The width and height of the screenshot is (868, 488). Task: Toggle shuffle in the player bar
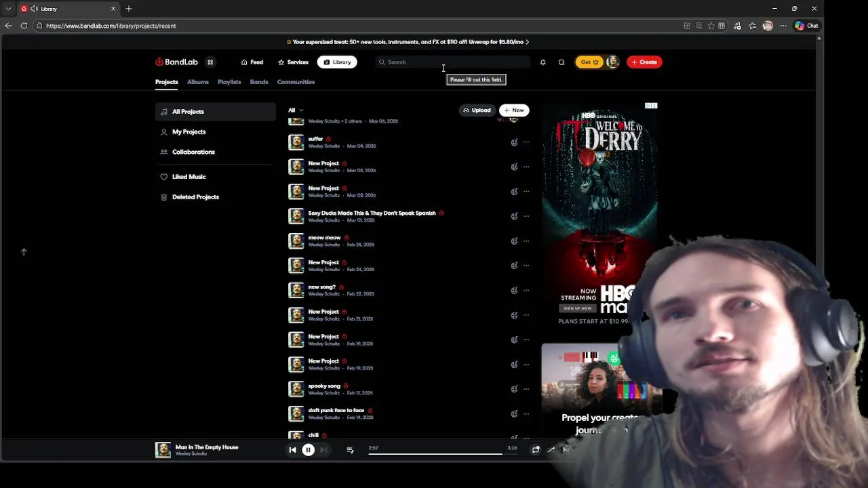pos(551,449)
